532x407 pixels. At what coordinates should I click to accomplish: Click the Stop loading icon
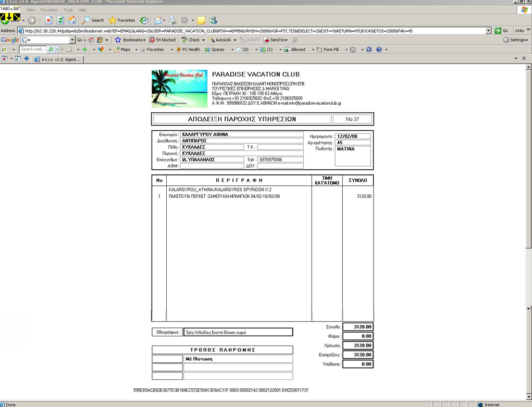coord(48,20)
